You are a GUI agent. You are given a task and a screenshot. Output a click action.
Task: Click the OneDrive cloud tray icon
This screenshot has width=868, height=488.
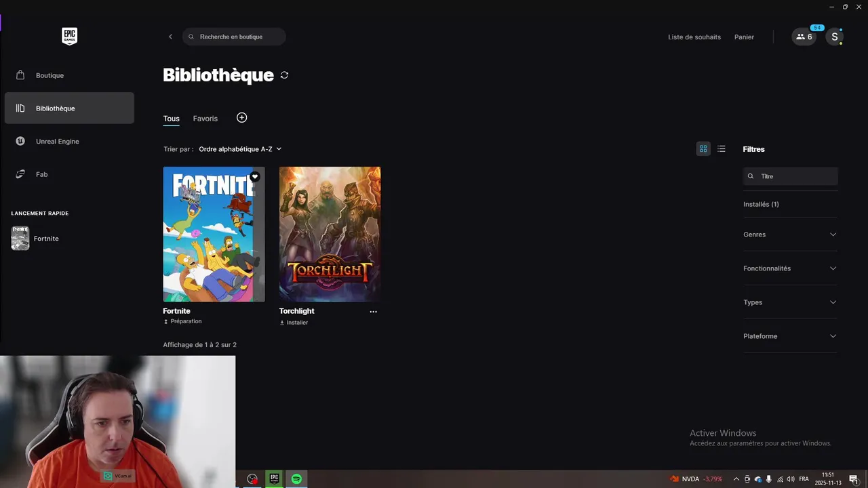(758, 479)
